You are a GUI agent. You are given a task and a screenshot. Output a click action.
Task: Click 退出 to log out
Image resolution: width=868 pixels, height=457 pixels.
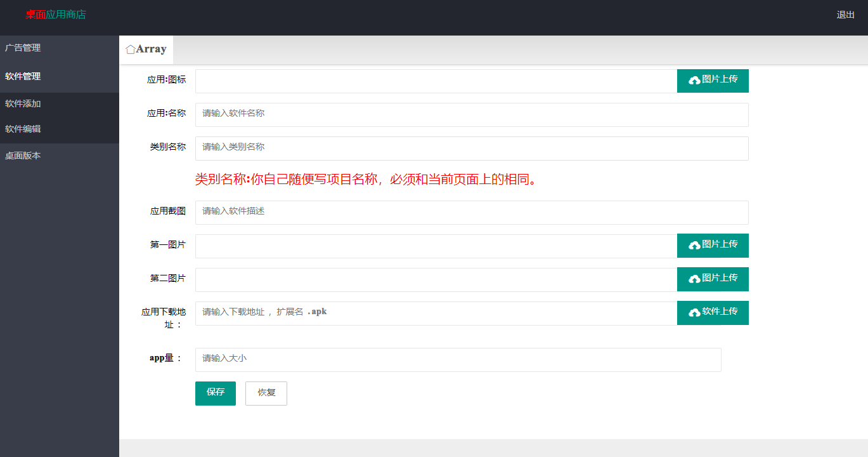[x=845, y=15]
